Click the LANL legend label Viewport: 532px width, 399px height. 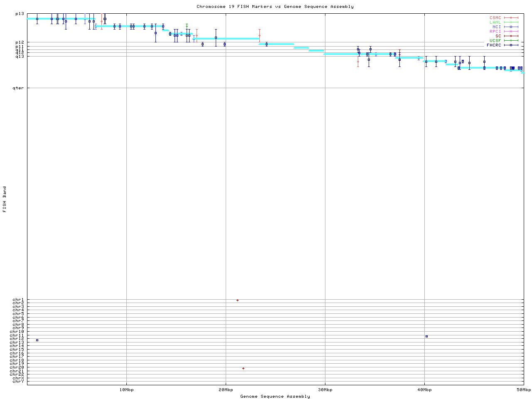point(495,22)
